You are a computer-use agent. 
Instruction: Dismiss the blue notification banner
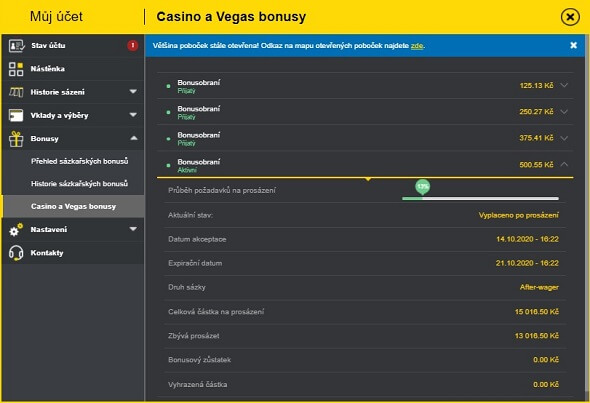pos(573,46)
